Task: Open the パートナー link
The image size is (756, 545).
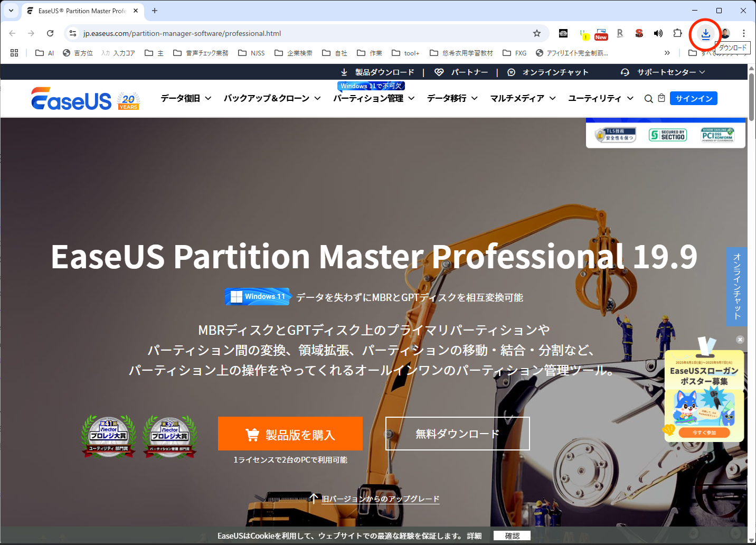Action: [x=461, y=72]
